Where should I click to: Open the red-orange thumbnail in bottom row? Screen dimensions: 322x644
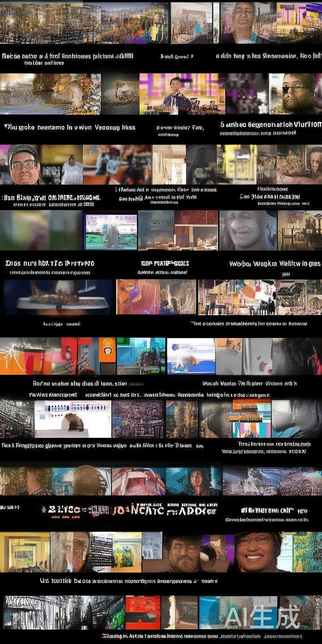click(143, 613)
